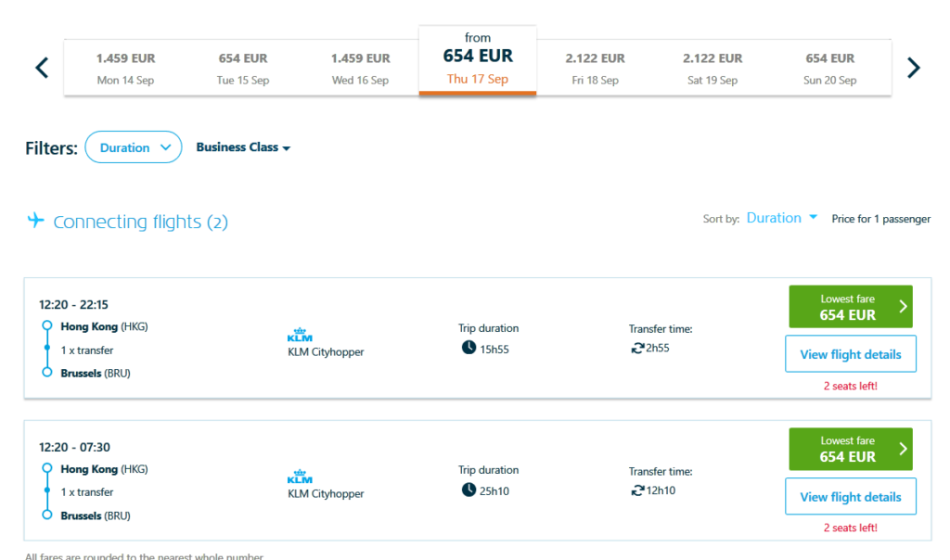This screenshot has height=560, width=950.
Task: View flight details for the 12:20 - 22:15 flight
Action: pos(850,354)
